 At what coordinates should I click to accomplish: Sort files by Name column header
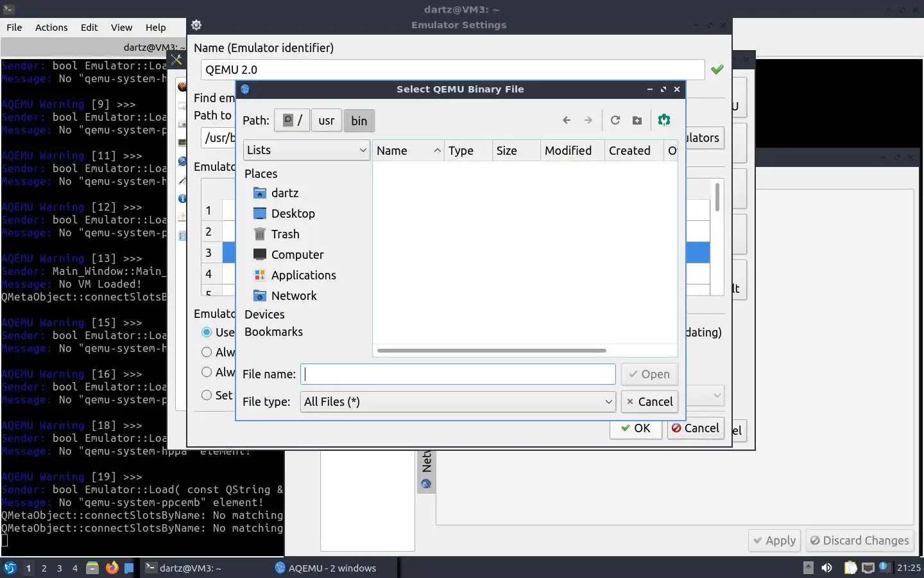click(x=408, y=150)
